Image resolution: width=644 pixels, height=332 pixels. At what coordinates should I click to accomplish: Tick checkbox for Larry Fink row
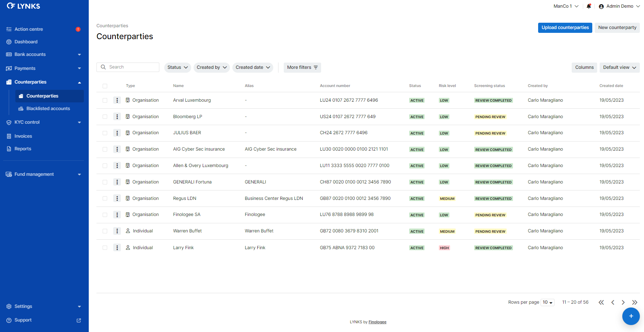tap(105, 248)
